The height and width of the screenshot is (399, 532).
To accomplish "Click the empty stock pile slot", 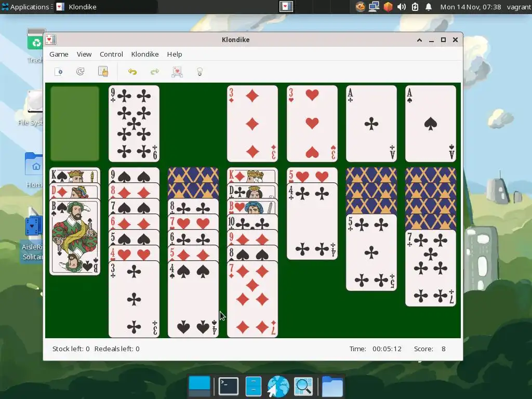I will pyautogui.click(x=75, y=124).
